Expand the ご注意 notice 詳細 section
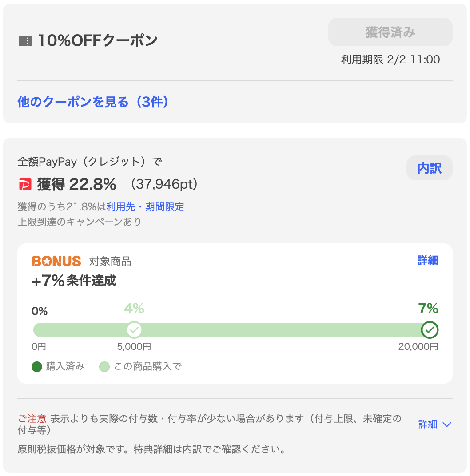This screenshot has height=476, width=470. coord(428,425)
